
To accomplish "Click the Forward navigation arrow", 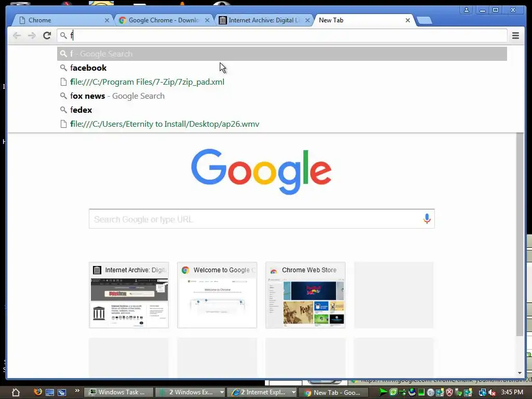I will coord(32,35).
